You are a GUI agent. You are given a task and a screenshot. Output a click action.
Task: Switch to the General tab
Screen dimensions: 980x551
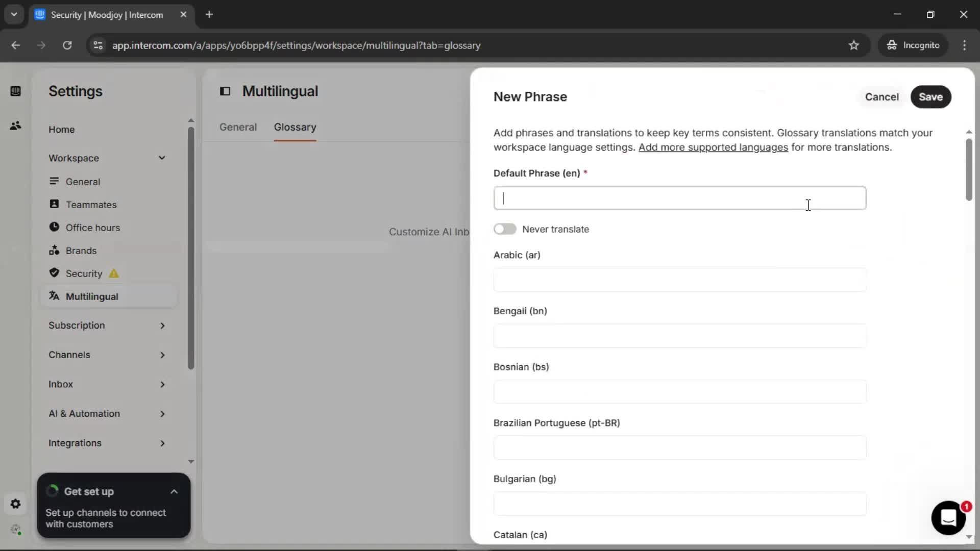[238, 127]
